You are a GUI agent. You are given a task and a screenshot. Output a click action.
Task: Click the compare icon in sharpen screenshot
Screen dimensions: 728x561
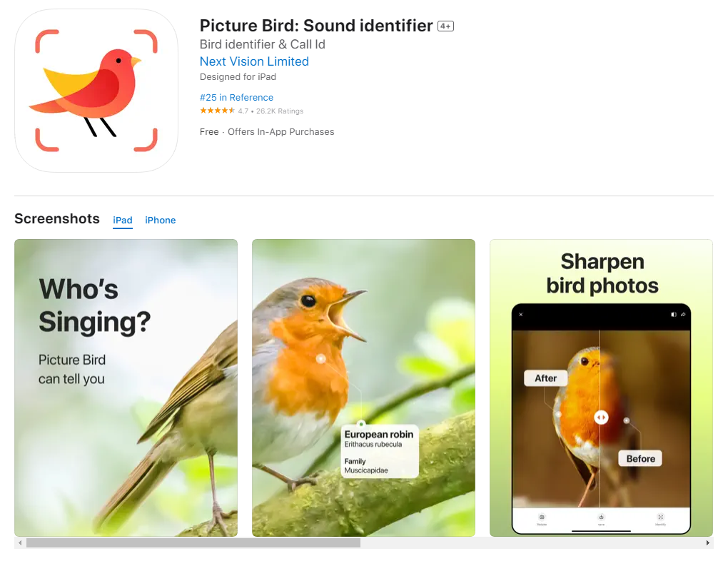673,314
